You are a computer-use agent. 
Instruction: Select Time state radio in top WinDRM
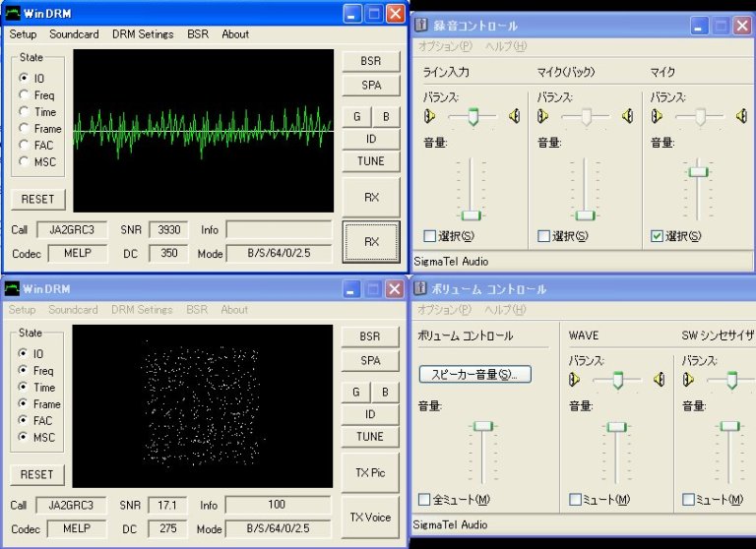coord(24,111)
